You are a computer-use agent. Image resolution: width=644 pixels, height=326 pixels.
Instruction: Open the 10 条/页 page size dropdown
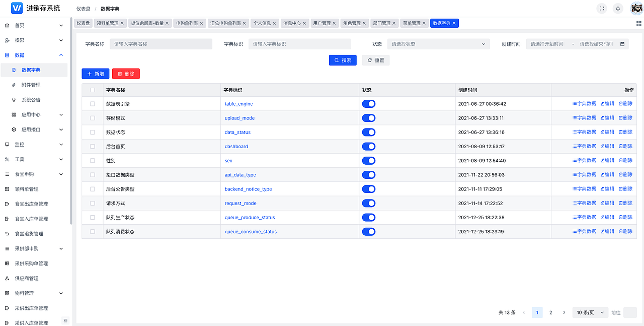point(590,312)
